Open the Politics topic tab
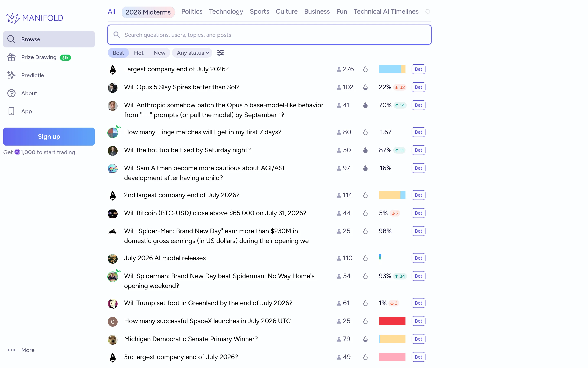 (192, 11)
